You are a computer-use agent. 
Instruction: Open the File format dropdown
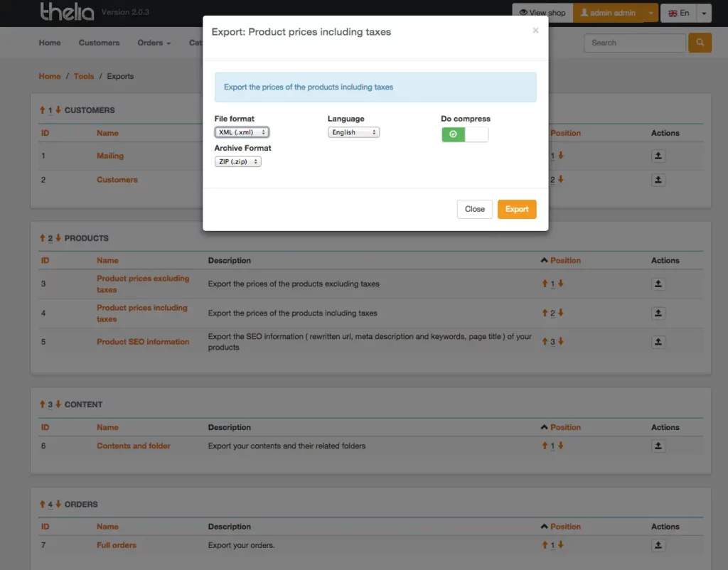click(242, 132)
